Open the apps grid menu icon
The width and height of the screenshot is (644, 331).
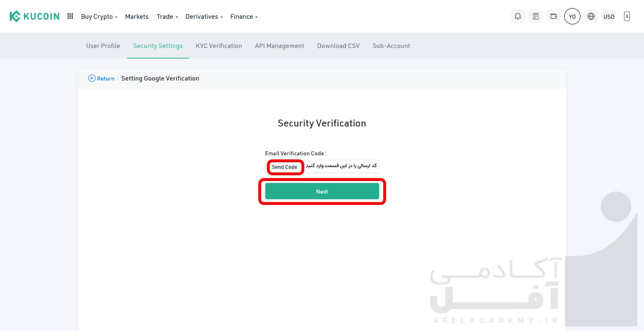pos(70,16)
